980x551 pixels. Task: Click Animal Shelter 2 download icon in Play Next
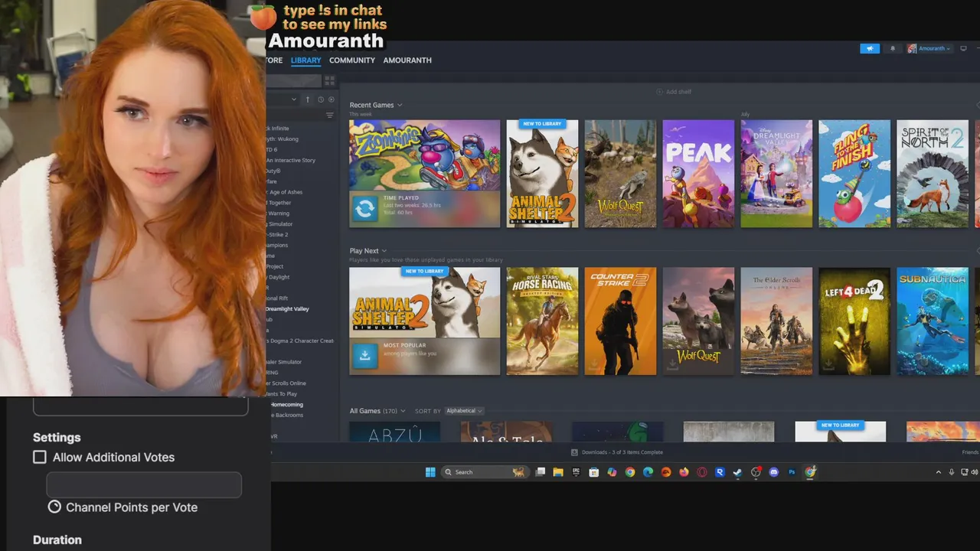[365, 355]
